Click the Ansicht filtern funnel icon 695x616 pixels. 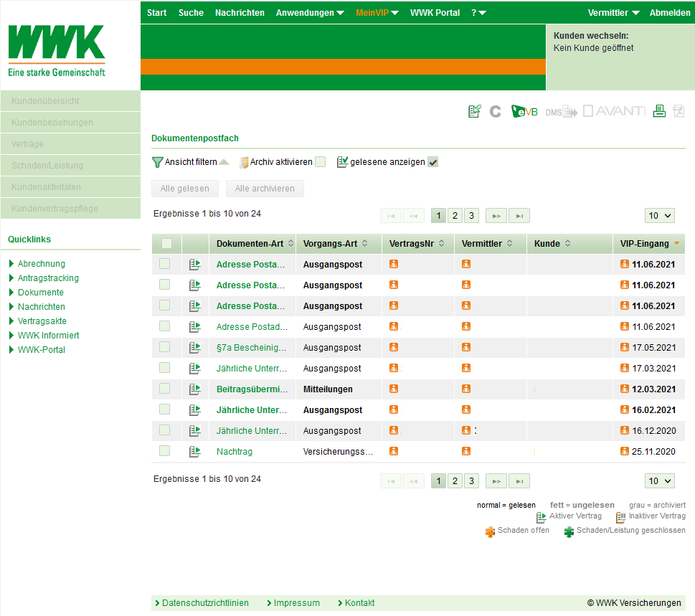coord(157,162)
